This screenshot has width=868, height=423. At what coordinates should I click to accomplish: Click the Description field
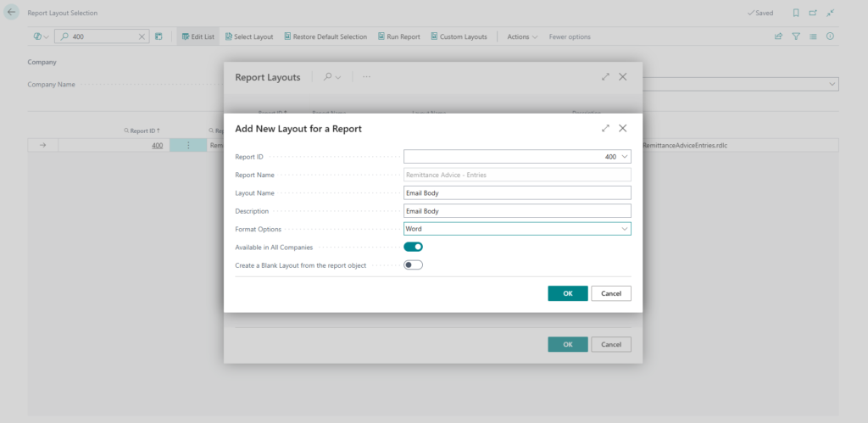tap(517, 211)
